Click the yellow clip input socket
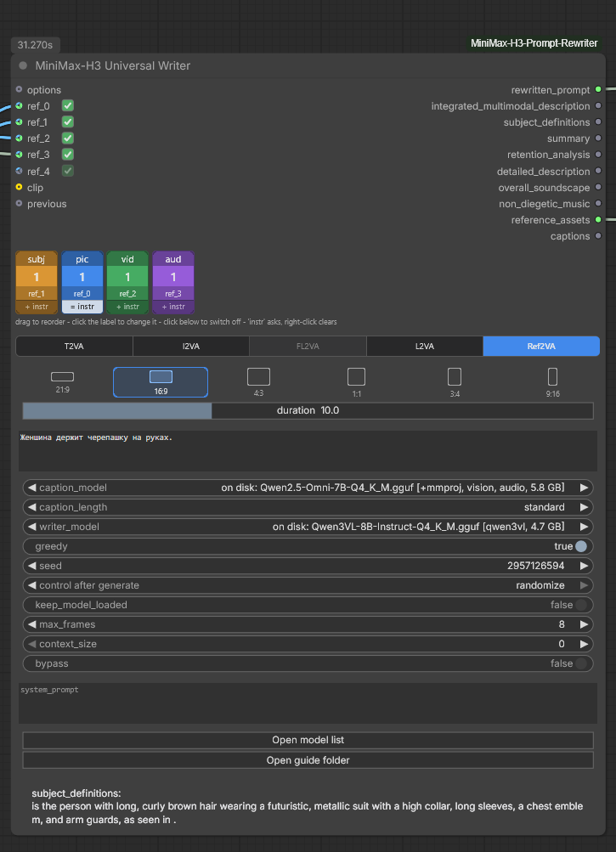The height and width of the screenshot is (852, 616). coord(19,188)
